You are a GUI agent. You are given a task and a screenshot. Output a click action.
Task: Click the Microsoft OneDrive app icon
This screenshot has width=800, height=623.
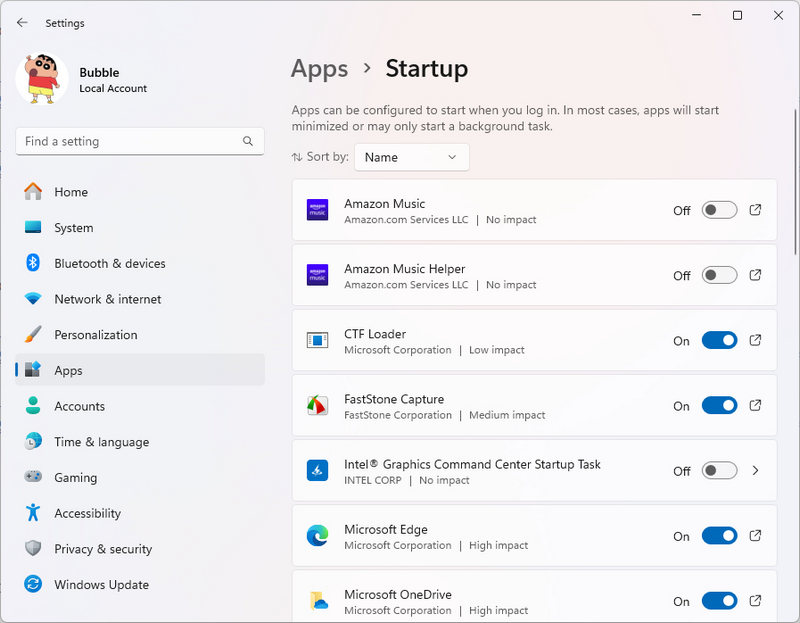318,601
